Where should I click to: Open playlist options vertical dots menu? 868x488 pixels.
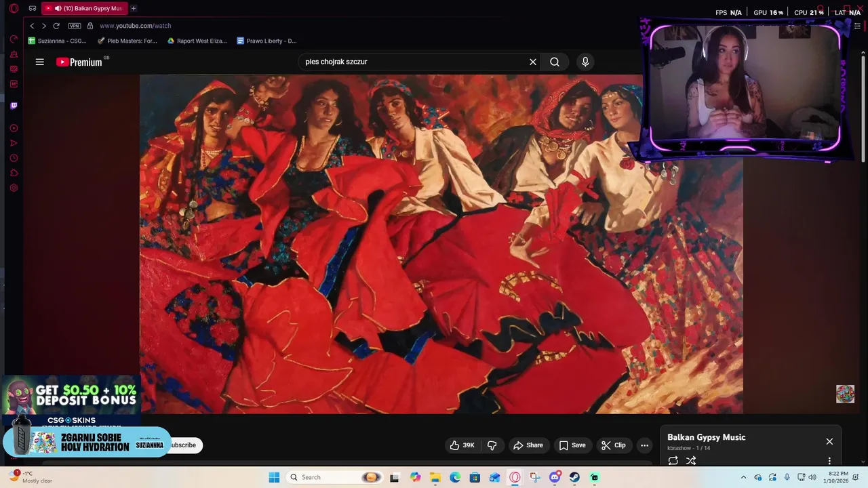tap(829, 461)
